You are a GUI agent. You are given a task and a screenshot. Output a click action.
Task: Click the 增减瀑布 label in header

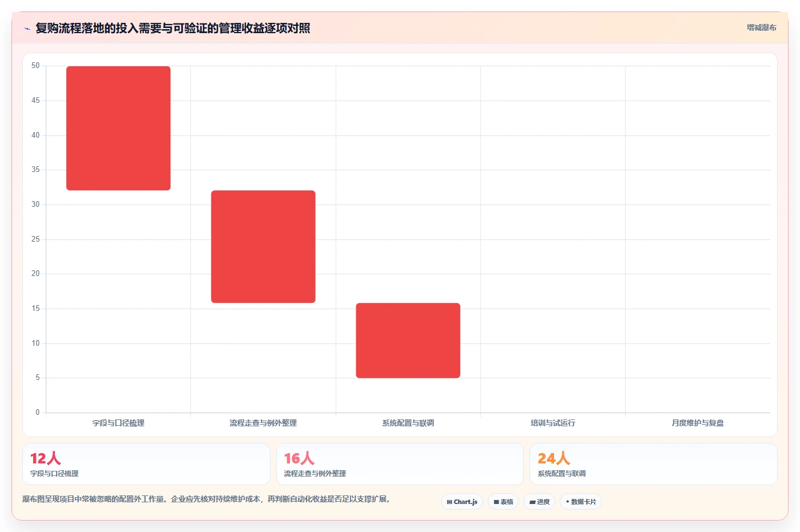[x=761, y=27]
